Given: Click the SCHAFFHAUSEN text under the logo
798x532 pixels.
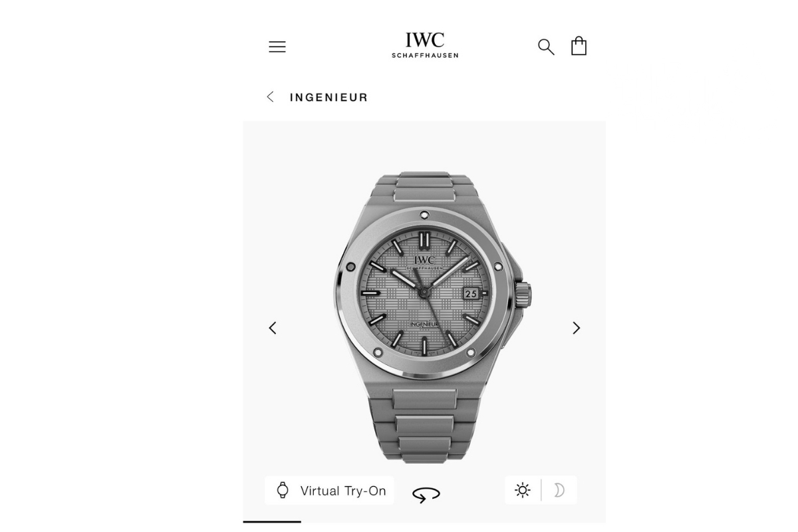Looking at the screenshot, I should pos(425,55).
